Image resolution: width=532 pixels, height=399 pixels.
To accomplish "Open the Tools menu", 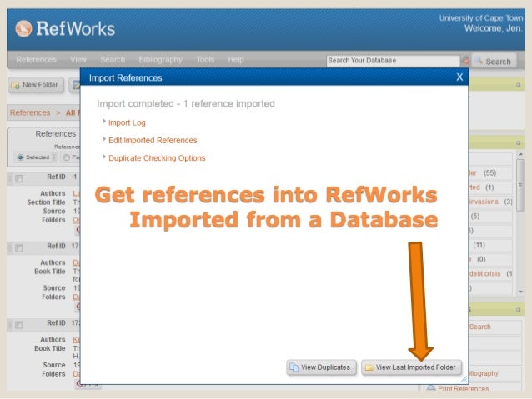I will (205, 60).
